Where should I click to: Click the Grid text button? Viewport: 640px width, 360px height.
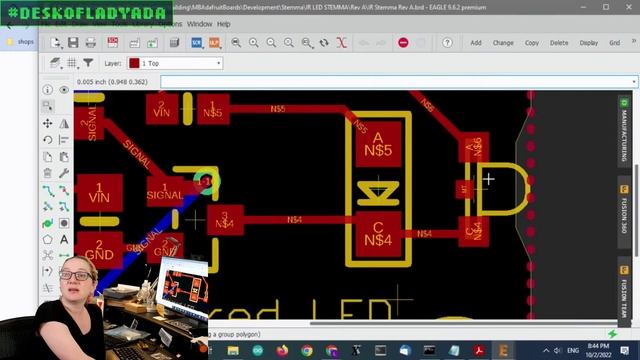(x=614, y=42)
